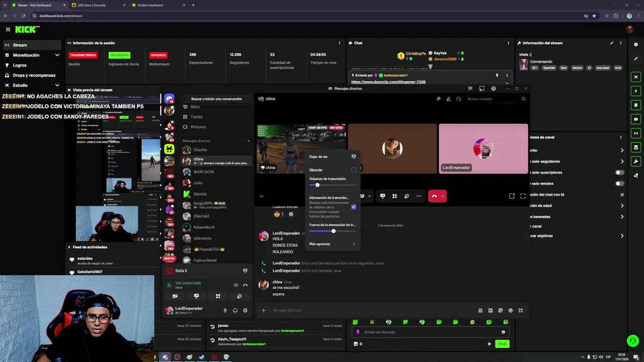644x362 pixels.
Task: Open Más opciones submenu
Action: coord(333,244)
